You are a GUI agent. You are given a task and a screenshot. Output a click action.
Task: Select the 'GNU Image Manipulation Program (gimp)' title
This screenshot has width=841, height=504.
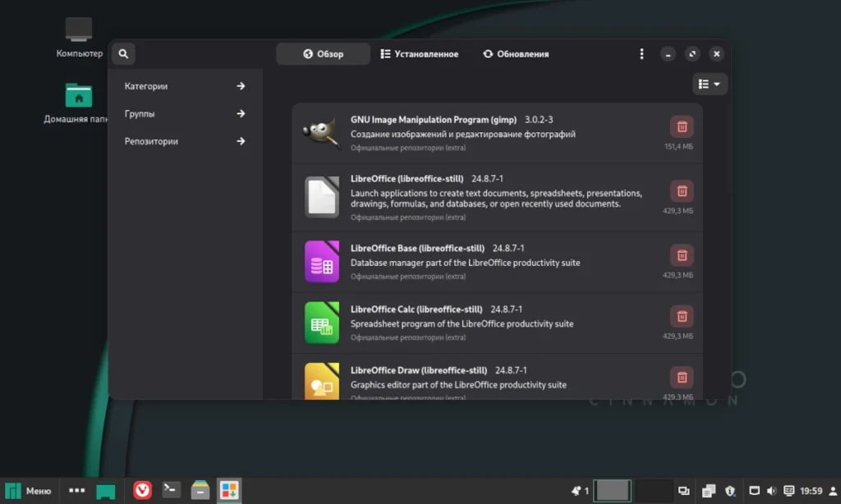434,120
